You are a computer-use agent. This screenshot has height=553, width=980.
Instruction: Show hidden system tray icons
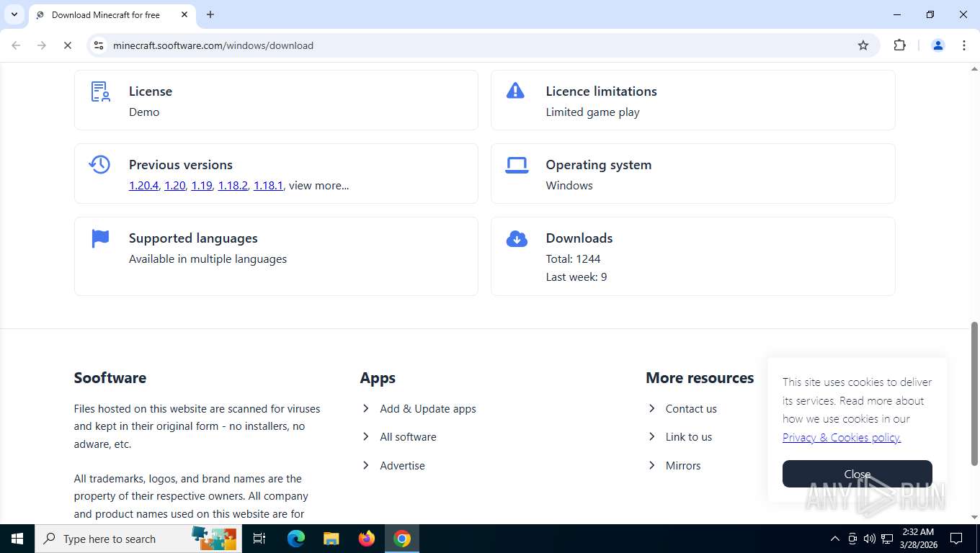[834, 539]
